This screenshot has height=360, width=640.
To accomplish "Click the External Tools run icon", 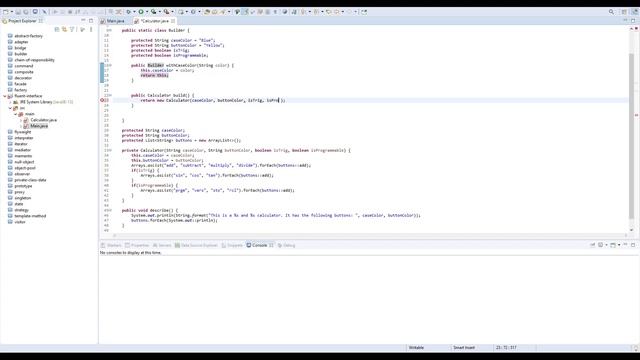I will pyautogui.click(x=167, y=12).
